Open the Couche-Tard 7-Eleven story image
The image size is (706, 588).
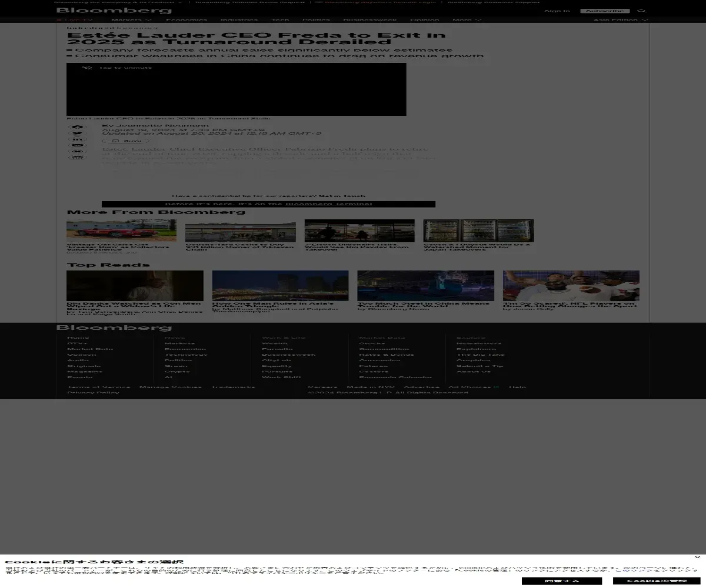tap(240, 232)
